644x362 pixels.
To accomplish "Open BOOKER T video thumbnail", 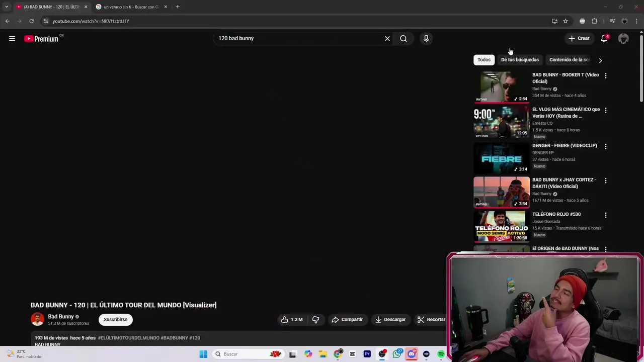I will click(502, 87).
